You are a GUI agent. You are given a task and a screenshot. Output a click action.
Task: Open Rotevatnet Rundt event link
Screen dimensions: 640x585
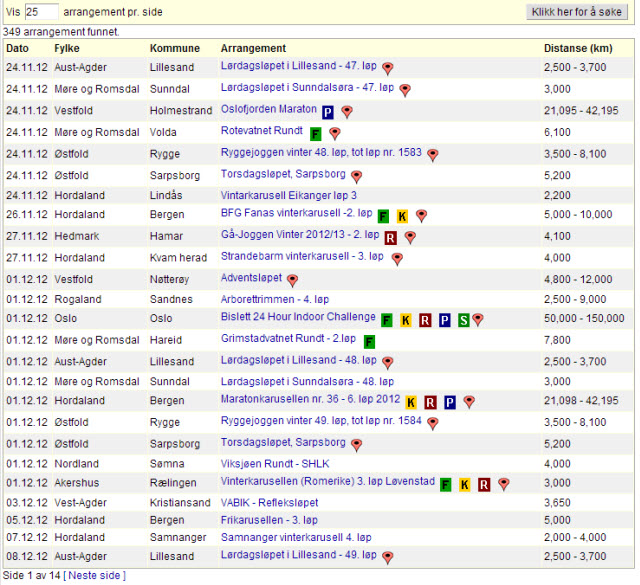(x=262, y=131)
